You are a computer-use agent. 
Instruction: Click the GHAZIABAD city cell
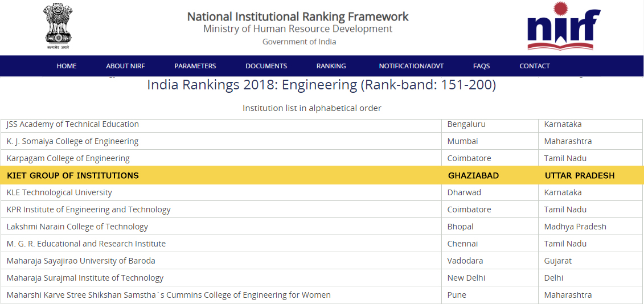(x=473, y=175)
